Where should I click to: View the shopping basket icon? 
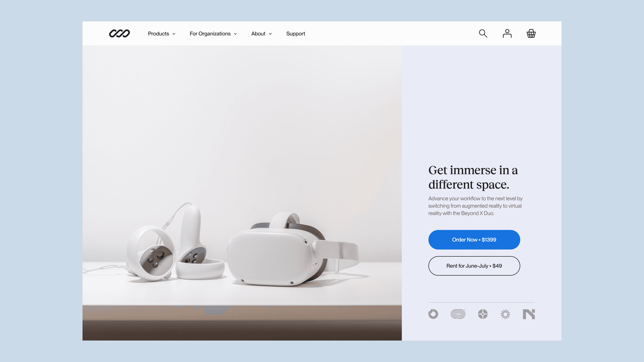tap(531, 34)
